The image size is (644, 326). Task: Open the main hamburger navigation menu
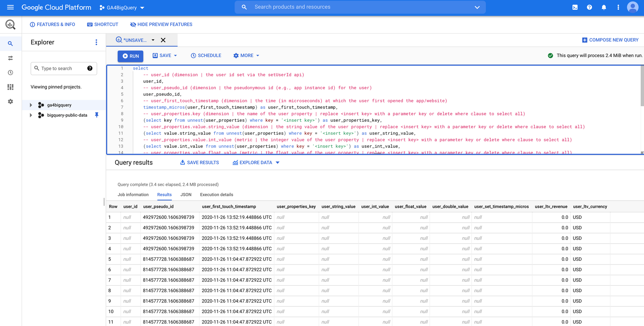pyautogui.click(x=10, y=7)
